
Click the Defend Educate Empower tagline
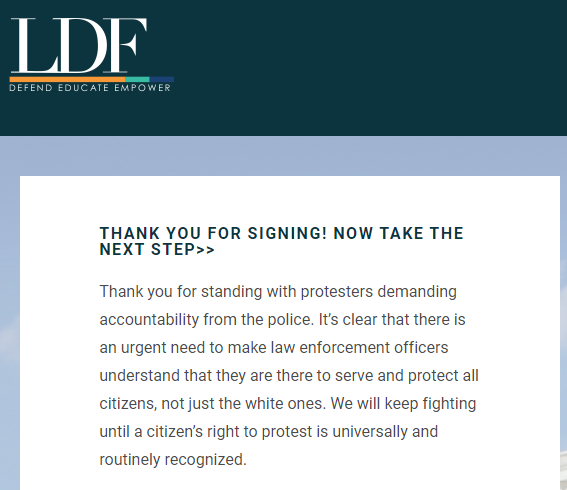click(x=90, y=88)
